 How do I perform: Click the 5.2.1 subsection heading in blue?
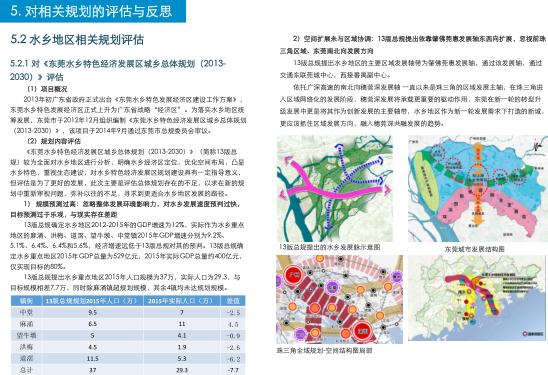point(118,70)
